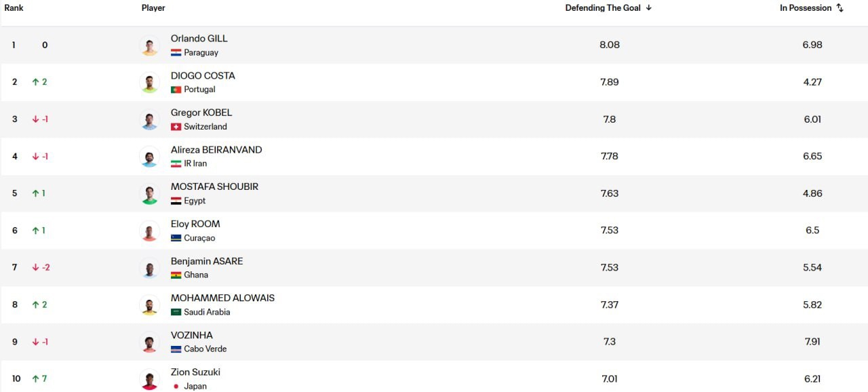Open DIOGO COSTA player link
The height and width of the screenshot is (392, 868).
coord(203,76)
